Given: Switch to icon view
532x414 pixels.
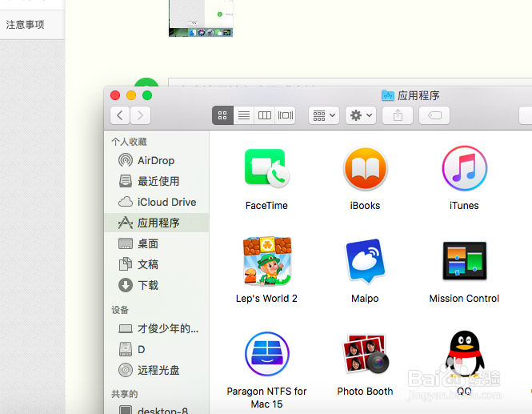Looking at the screenshot, I should (222, 115).
